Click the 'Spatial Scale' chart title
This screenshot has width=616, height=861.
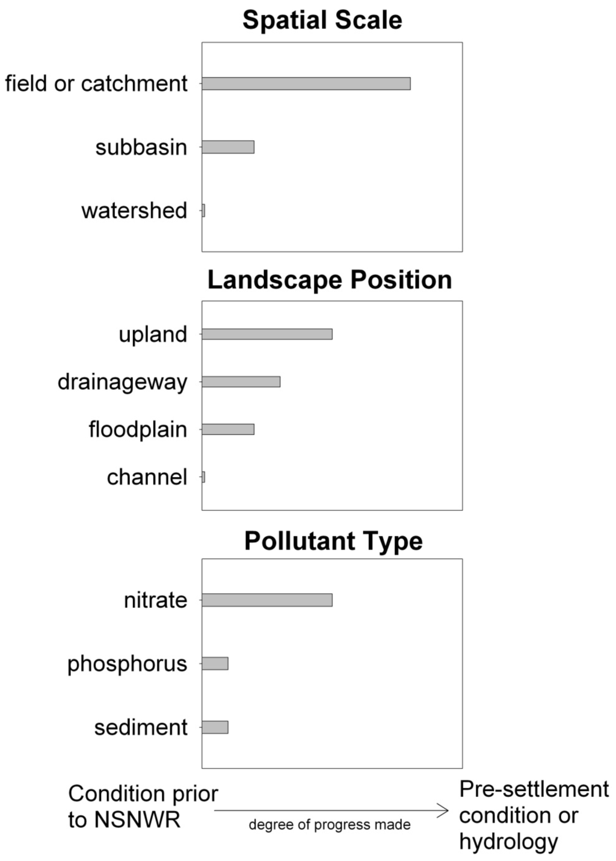coord(322,20)
